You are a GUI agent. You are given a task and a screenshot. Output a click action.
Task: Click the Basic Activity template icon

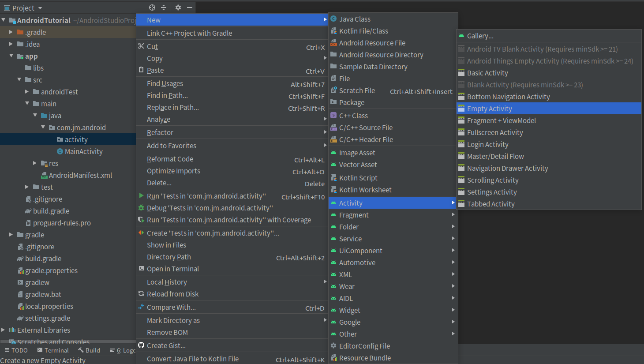(x=461, y=73)
